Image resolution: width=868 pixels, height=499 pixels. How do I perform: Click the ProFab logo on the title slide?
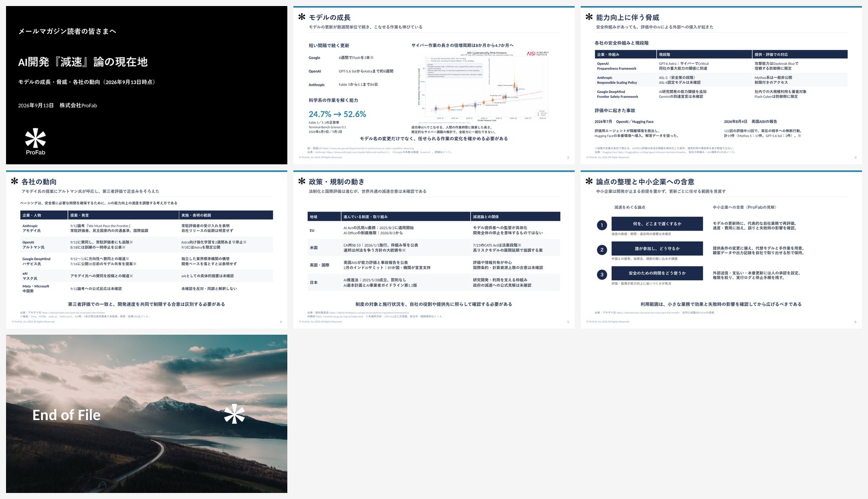[x=35, y=142]
